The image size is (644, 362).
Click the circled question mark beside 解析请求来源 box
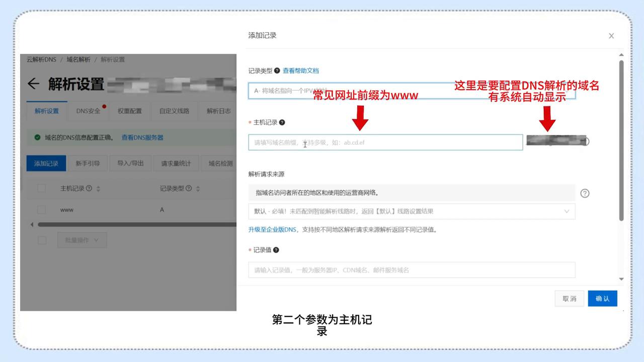585,193
